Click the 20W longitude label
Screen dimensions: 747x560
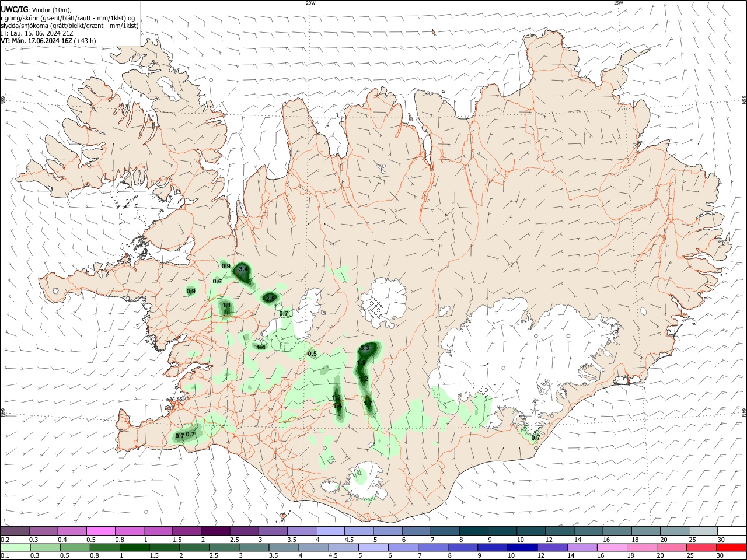pyautogui.click(x=310, y=3)
